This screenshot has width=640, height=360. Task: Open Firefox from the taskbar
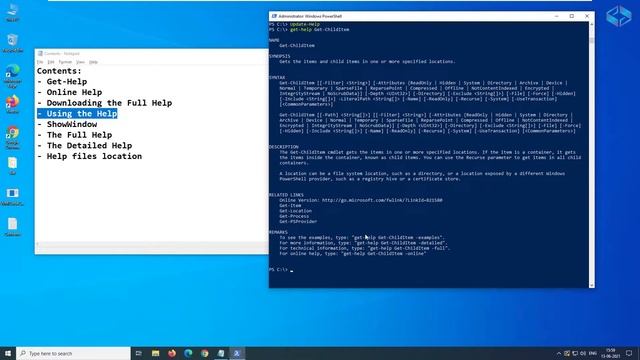172,353
